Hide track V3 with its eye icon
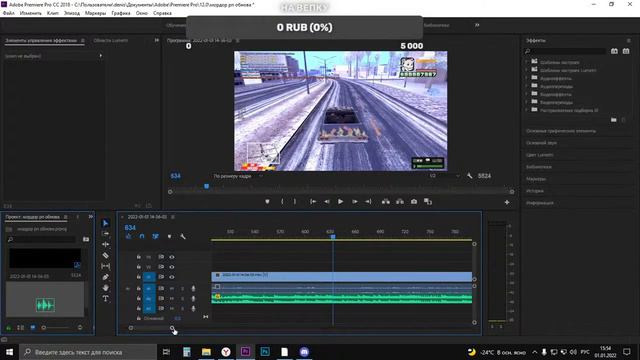The image size is (640, 360). pos(172,257)
